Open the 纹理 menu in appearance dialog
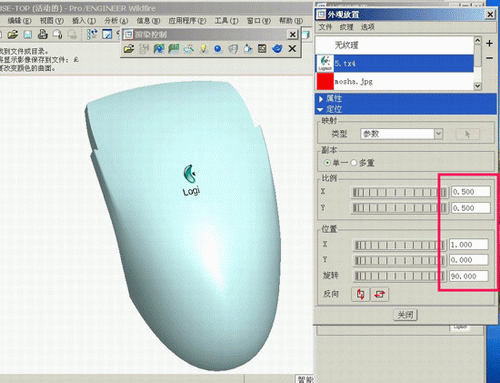 346,27
